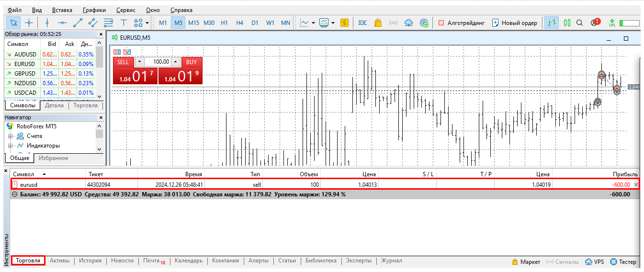Switch chart to bar chart mode

pos(552,23)
